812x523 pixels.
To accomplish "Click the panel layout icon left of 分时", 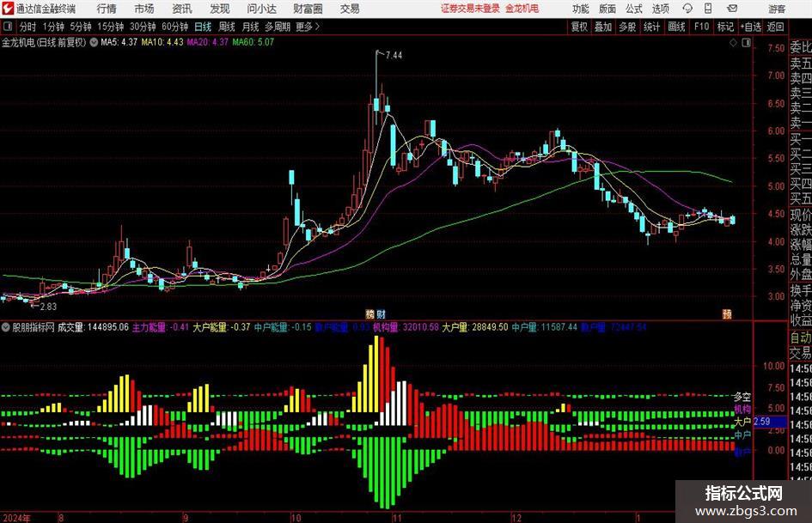I will (7, 27).
